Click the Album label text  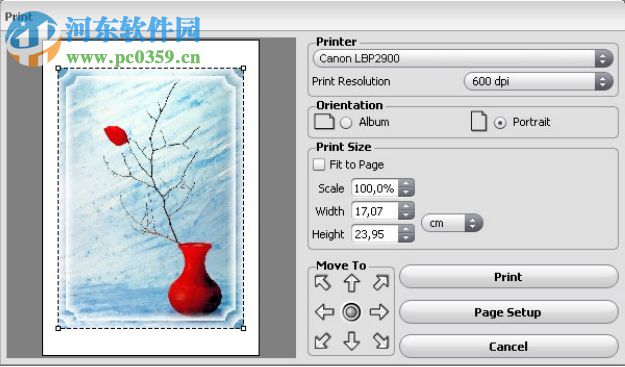coord(374,122)
